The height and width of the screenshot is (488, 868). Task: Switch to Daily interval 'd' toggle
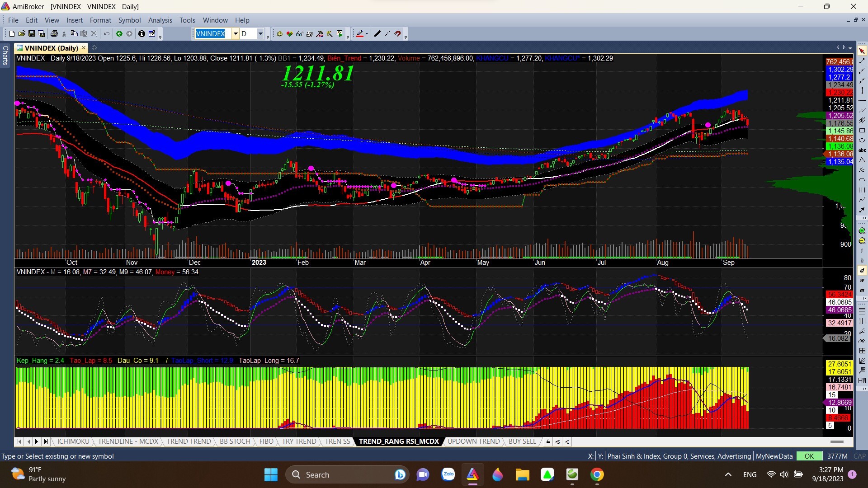click(x=862, y=270)
